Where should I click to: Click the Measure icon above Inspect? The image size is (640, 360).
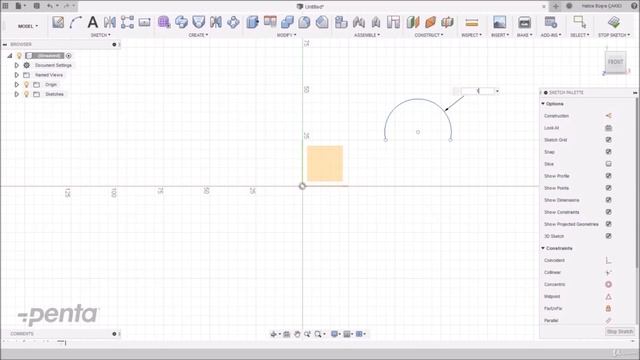[471, 22]
